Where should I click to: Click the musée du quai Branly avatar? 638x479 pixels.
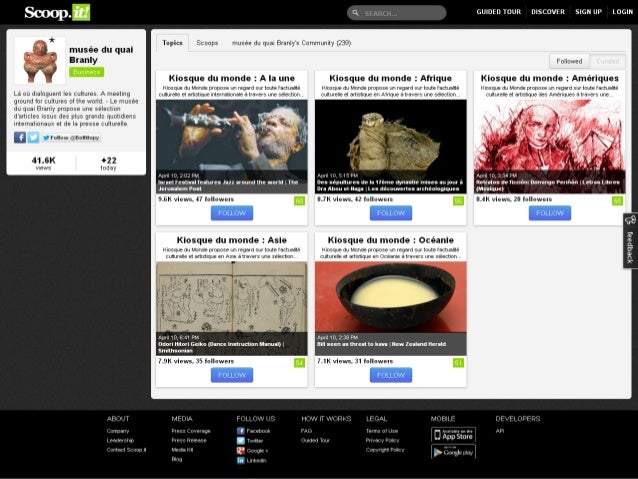[x=40, y=60]
